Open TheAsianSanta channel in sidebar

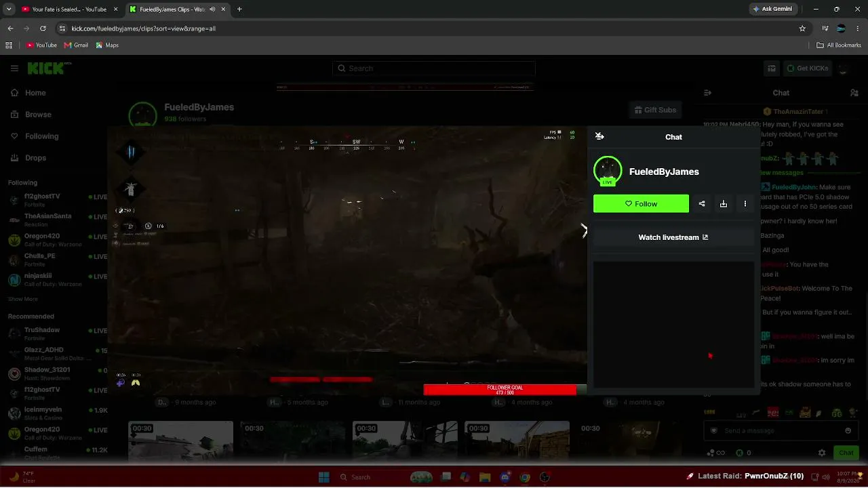tap(57, 220)
